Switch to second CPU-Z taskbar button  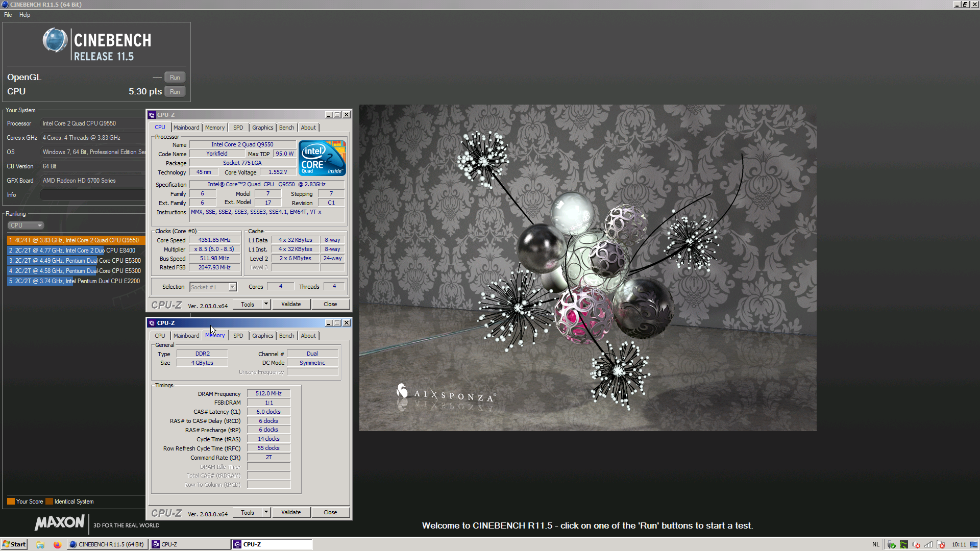[x=272, y=544]
